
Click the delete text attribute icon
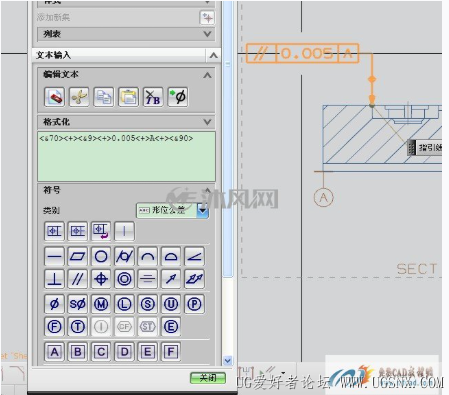153,97
